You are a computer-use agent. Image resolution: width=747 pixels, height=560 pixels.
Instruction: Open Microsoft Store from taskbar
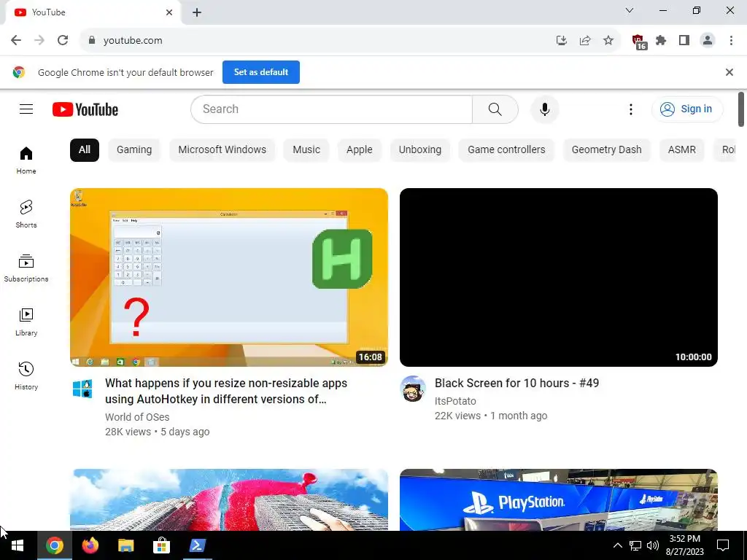coord(161,545)
